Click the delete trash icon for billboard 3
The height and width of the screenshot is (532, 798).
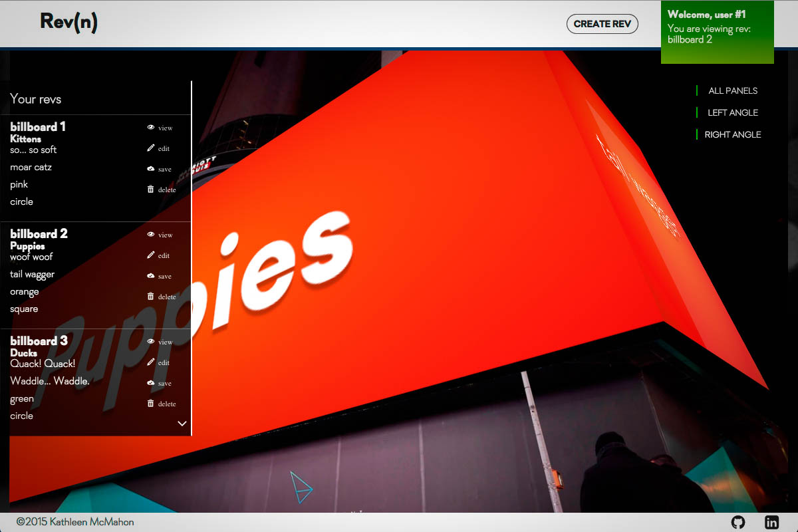[151, 404]
